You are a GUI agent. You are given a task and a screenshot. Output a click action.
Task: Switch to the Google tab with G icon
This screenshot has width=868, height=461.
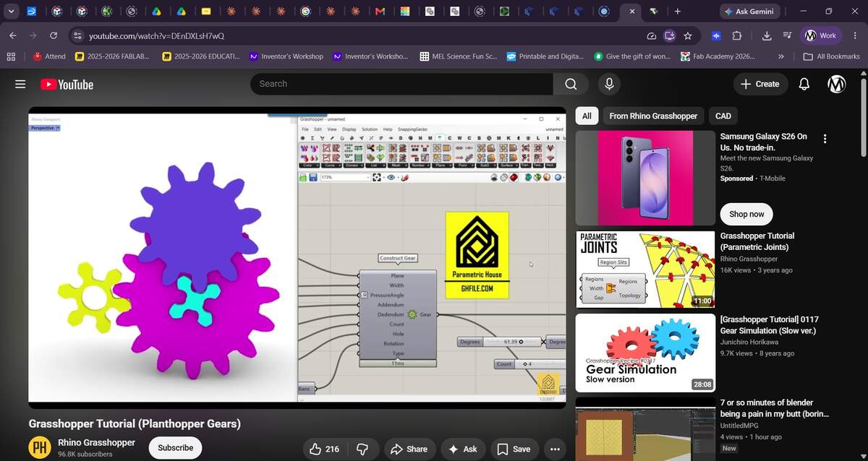(306, 12)
